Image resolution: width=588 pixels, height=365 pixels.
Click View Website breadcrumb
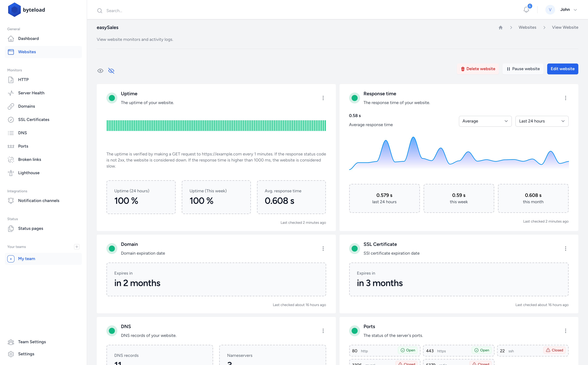pyautogui.click(x=565, y=28)
